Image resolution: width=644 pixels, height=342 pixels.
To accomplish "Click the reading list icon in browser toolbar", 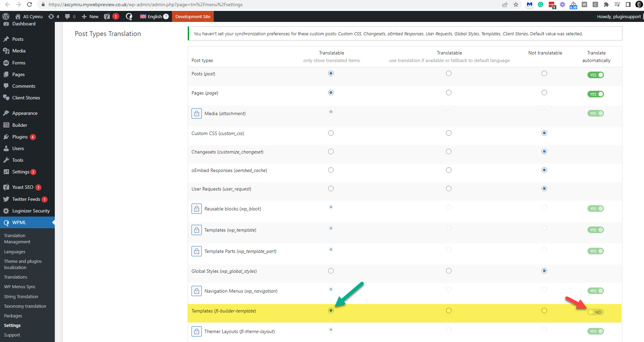I will point(617,4).
